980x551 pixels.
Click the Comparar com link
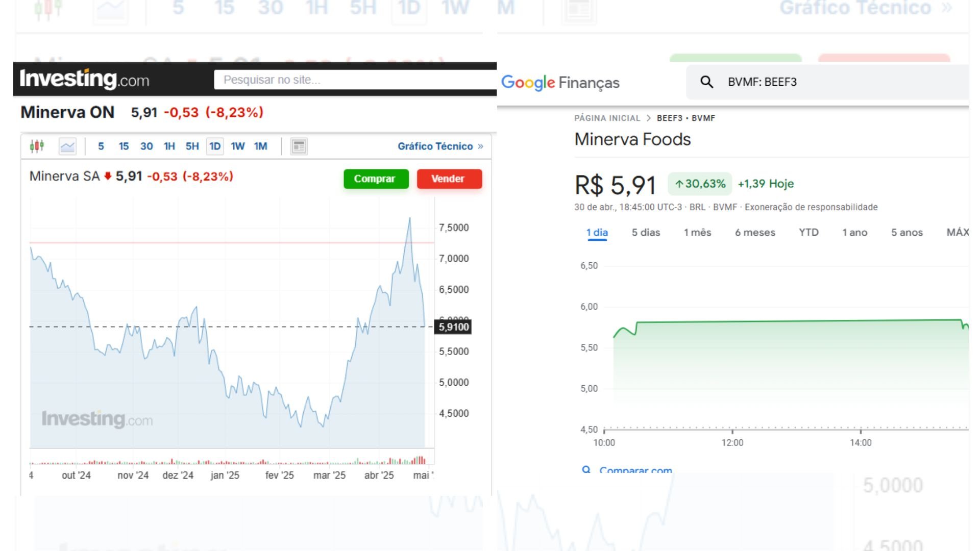tap(635, 470)
